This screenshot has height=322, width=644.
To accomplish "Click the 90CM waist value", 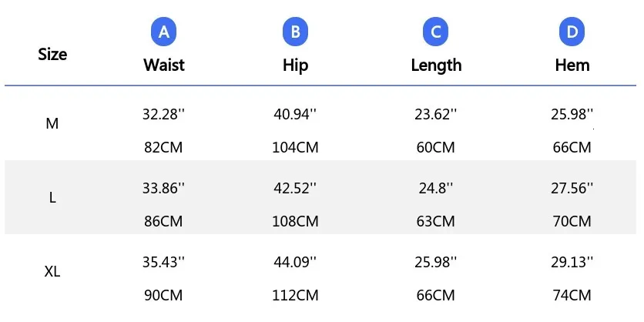I will (x=163, y=295).
